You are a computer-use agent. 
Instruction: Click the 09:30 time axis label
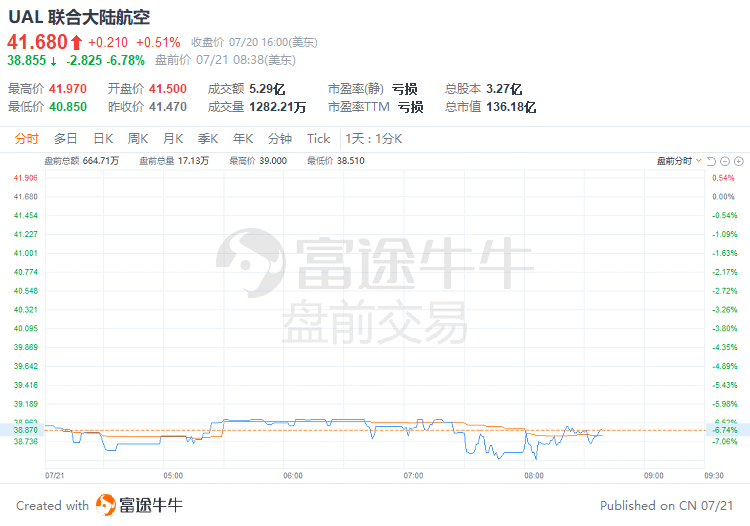pyautogui.click(x=714, y=475)
